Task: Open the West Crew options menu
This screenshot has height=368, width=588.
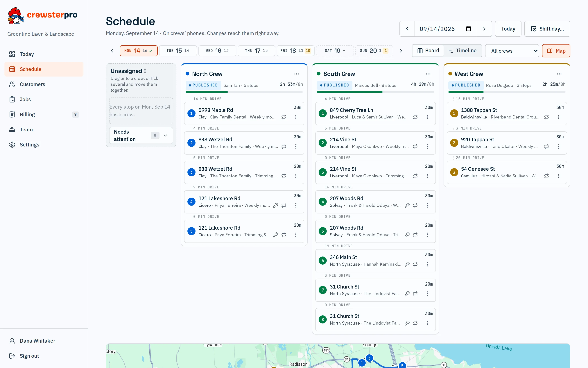Action: (x=559, y=74)
